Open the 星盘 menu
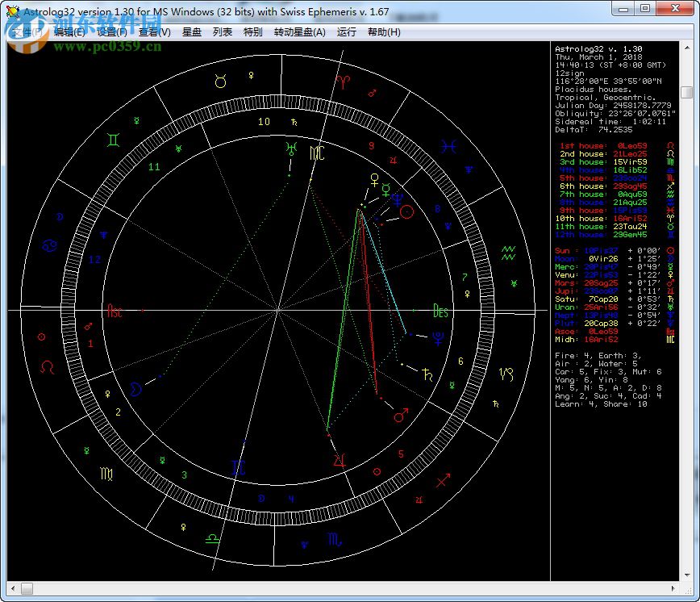This screenshot has height=602, width=700. coord(192,32)
